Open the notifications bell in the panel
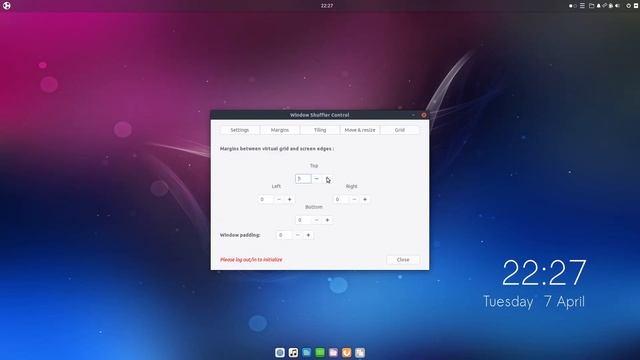Screen dimensions: 640x360 pyautogui.click(x=598, y=6)
